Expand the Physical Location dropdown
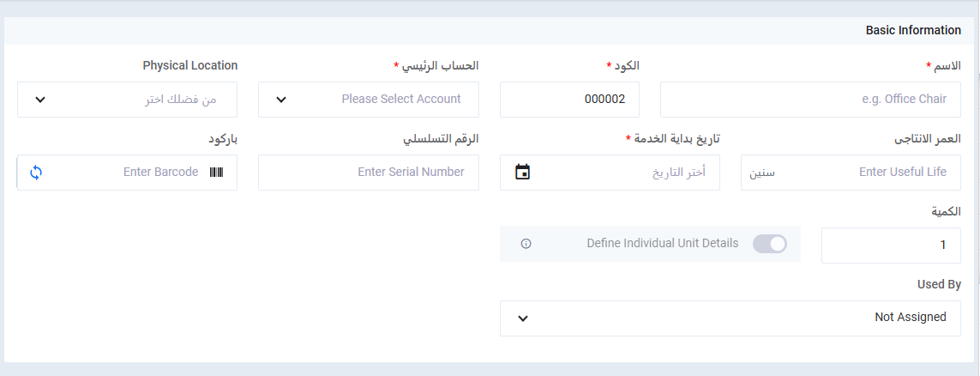The width and height of the screenshot is (980, 376). click(127, 100)
